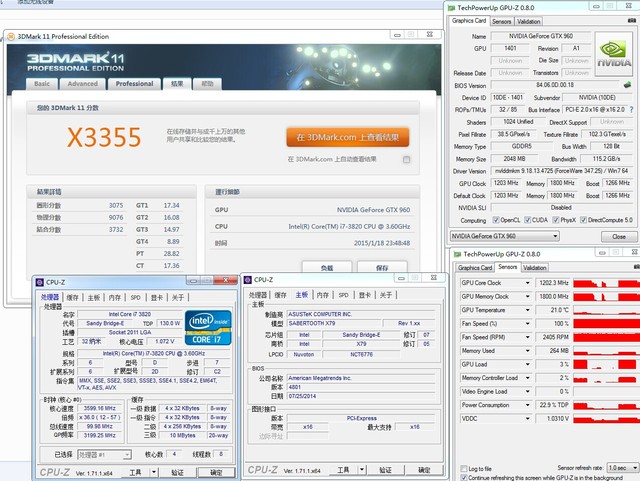Viewport: 640px width, 481px height.
Task: Open Validation tab in lower GPU-Z
Action: point(534,268)
